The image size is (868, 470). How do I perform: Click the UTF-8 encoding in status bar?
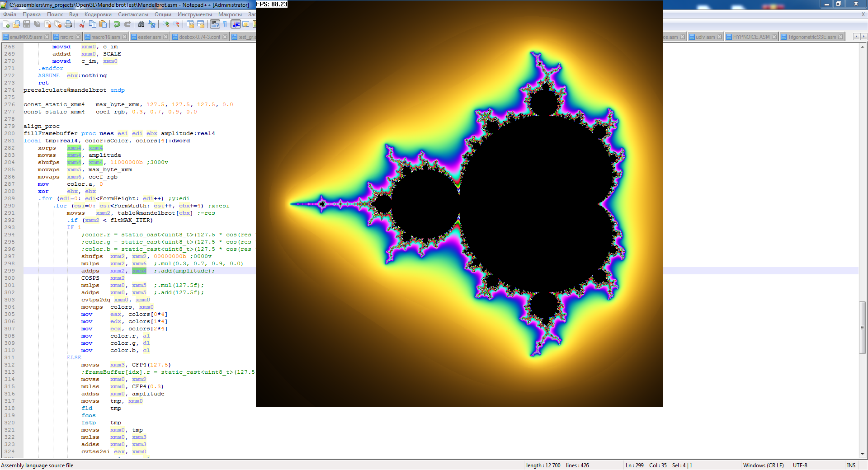pos(800,465)
